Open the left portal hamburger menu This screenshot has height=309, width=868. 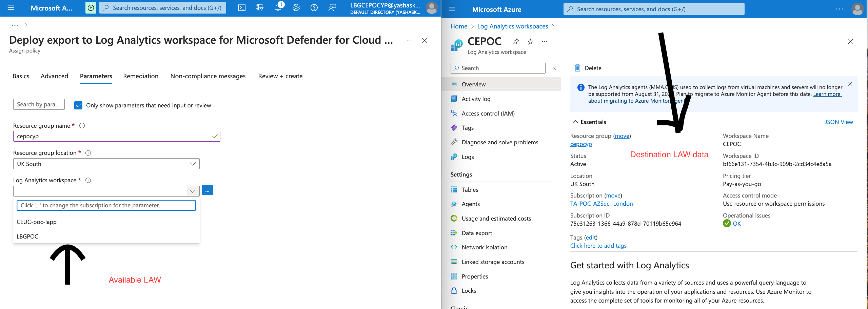[x=11, y=8]
